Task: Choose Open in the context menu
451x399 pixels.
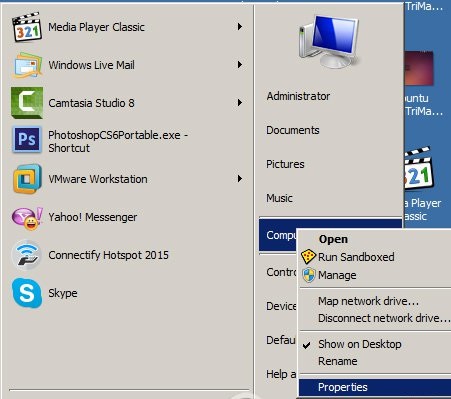Action: coord(333,239)
